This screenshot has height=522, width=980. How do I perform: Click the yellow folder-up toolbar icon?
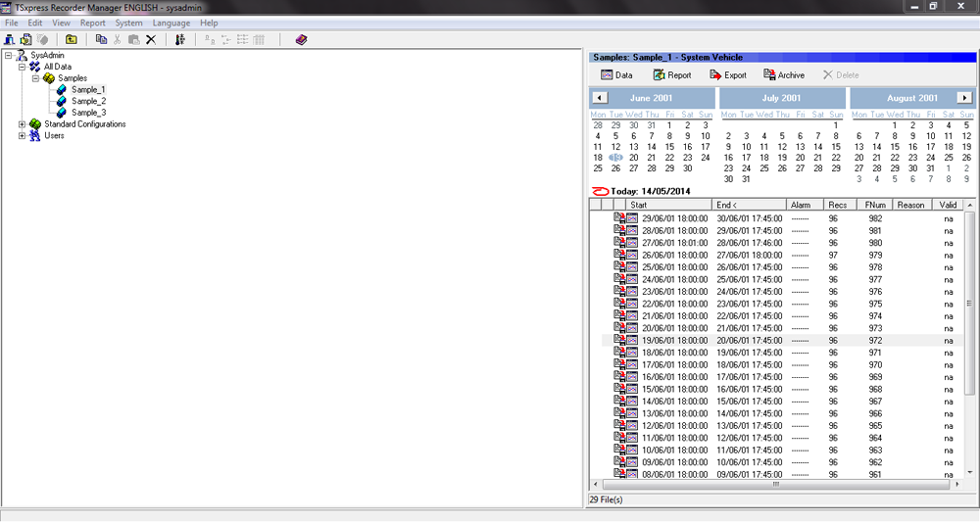[x=72, y=39]
